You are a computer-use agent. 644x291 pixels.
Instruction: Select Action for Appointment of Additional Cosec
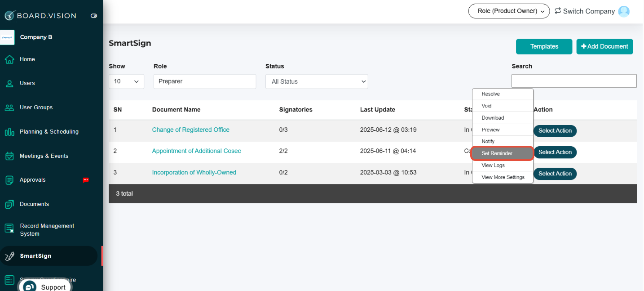[555, 152]
